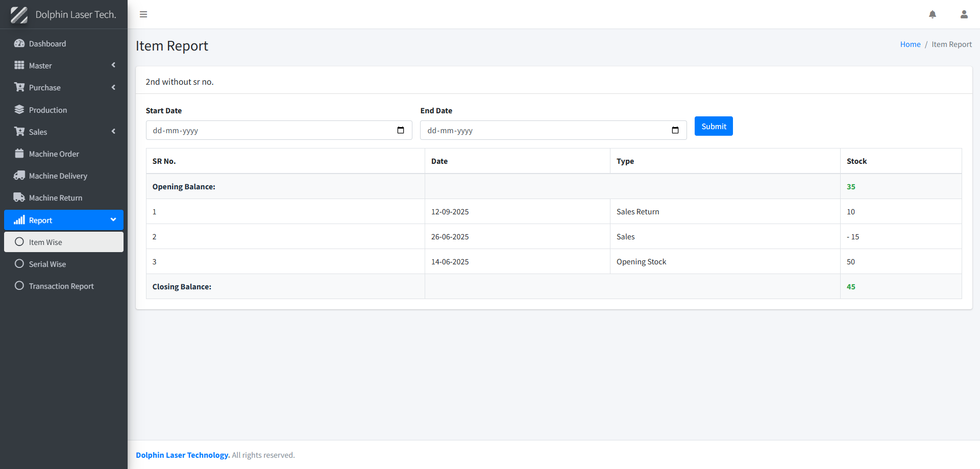Screen dimensions: 980x469
Task: Toggle the sidebar hamburger menu
Action: (x=143, y=14)
